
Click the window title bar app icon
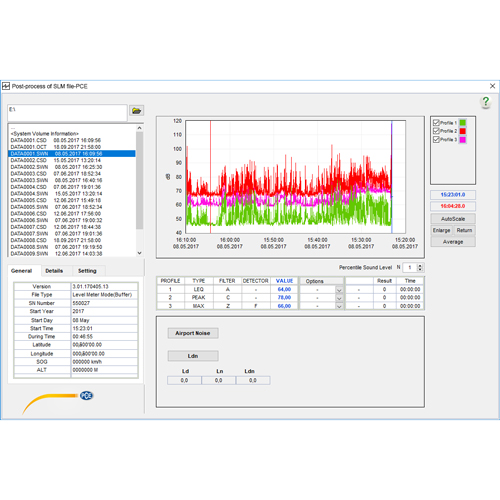click(6, 86)
